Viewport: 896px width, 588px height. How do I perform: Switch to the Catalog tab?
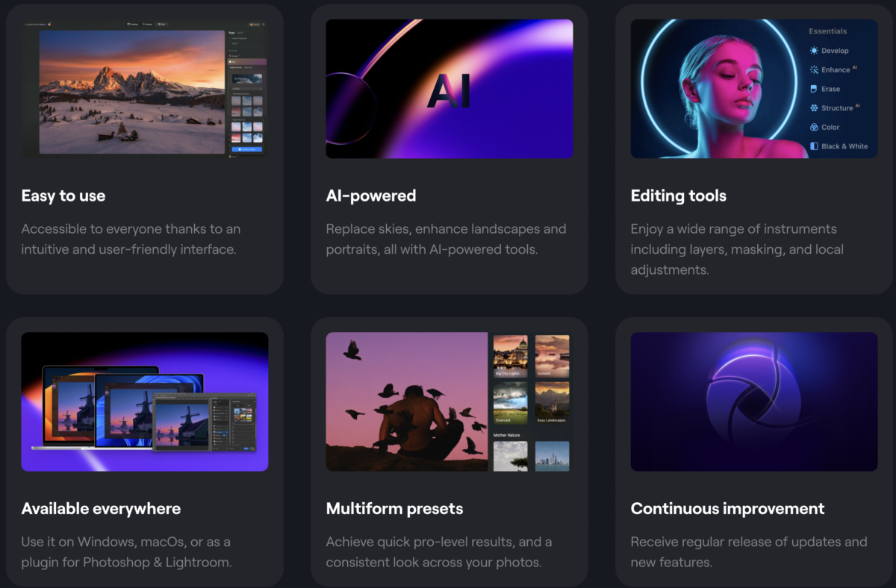132,24
